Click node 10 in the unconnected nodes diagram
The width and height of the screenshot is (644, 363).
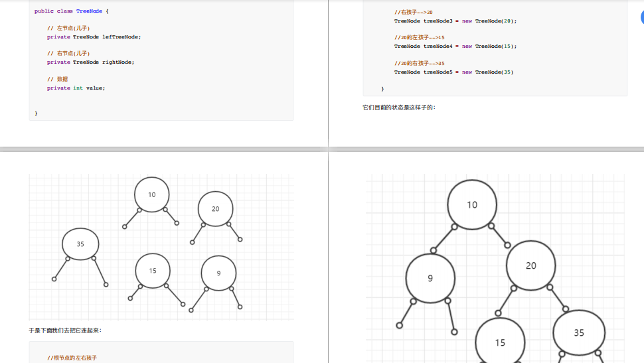pos(152,194)
